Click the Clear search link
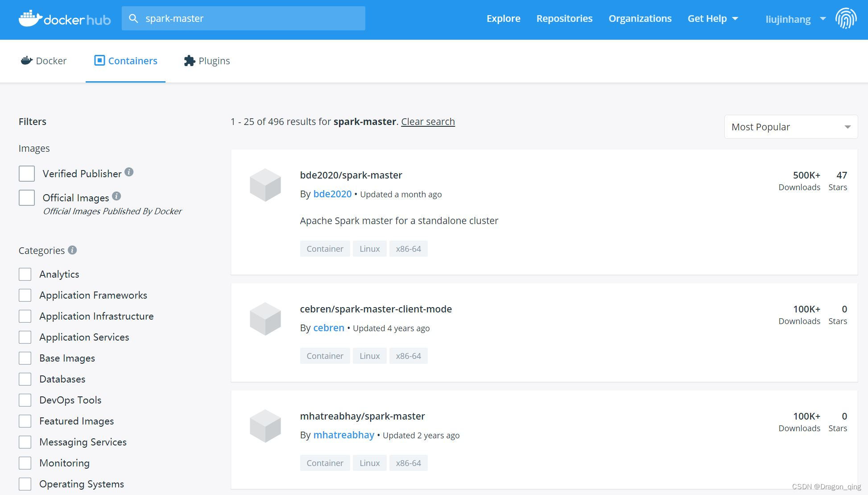 (x=428, y=121)
